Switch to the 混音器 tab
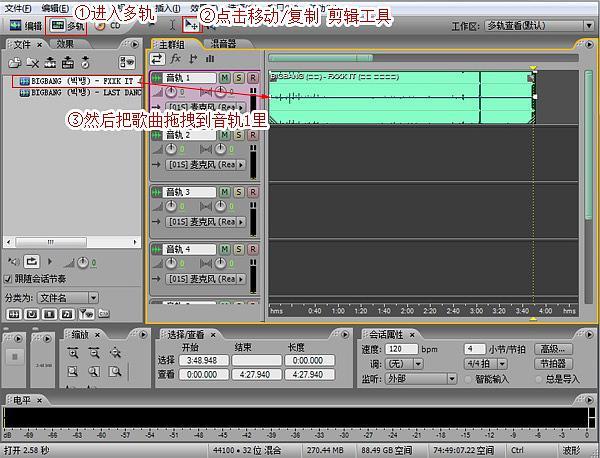This screenshot has height=458, width=600. point(223,44)
